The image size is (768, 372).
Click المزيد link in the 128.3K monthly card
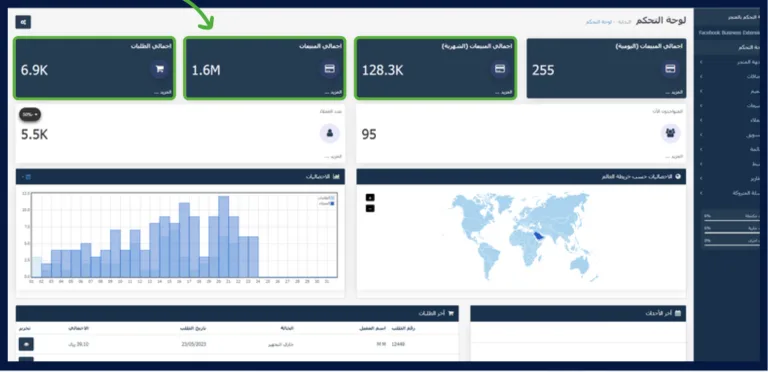[505, 92]
